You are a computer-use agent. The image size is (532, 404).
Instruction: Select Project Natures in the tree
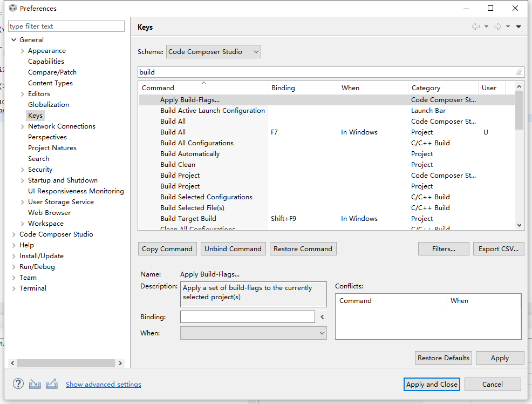coord(52,148)
